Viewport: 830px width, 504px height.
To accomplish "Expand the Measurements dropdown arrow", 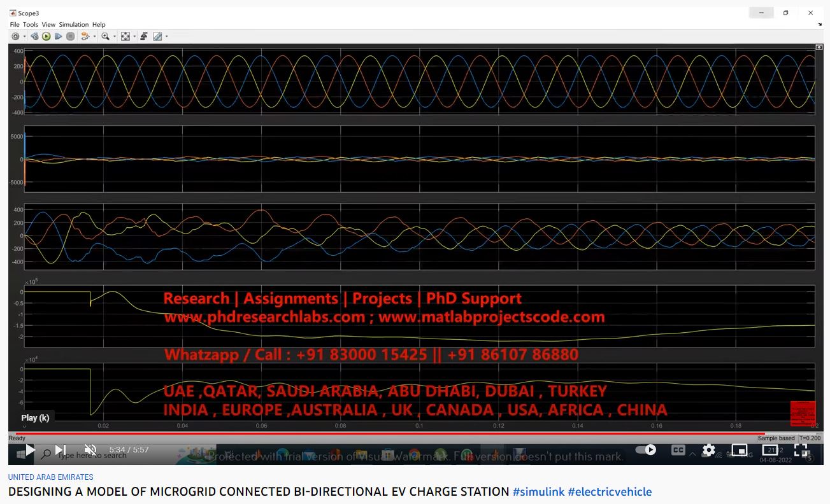I will pos(166,36).
